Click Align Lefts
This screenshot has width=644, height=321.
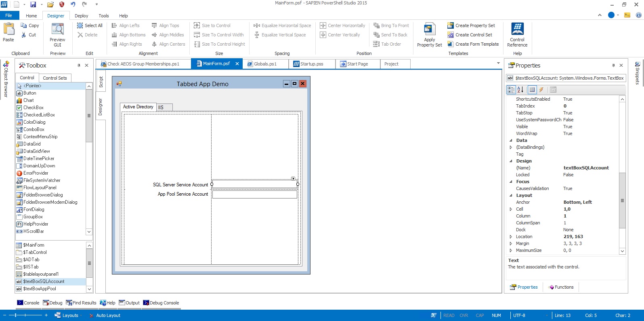click(x=126, y=25)
